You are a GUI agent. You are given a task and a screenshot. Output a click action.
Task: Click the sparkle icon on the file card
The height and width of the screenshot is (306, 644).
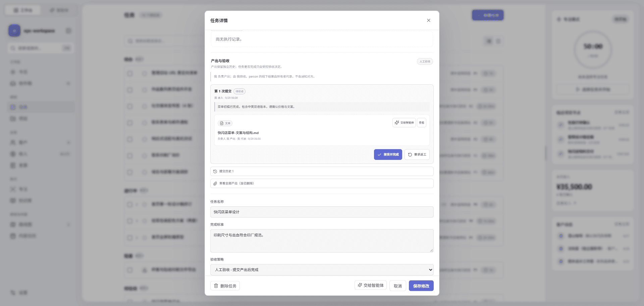(x=397, y=123)
